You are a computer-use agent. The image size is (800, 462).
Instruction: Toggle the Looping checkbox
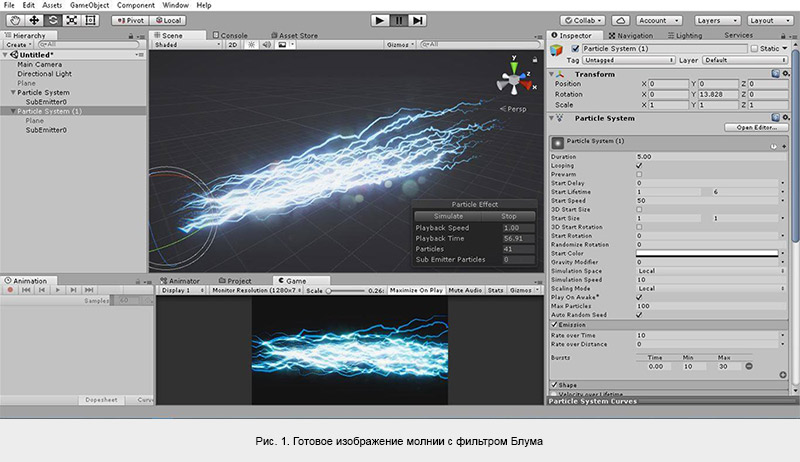pyautogui.click(x=639, y=166)
